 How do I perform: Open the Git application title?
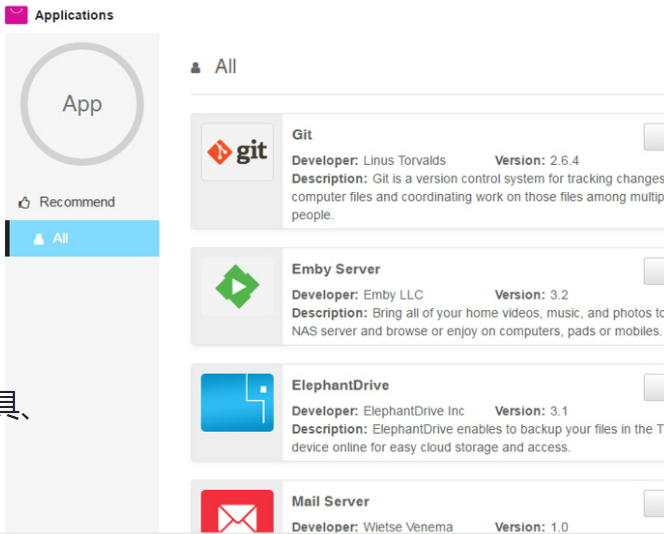302,135
